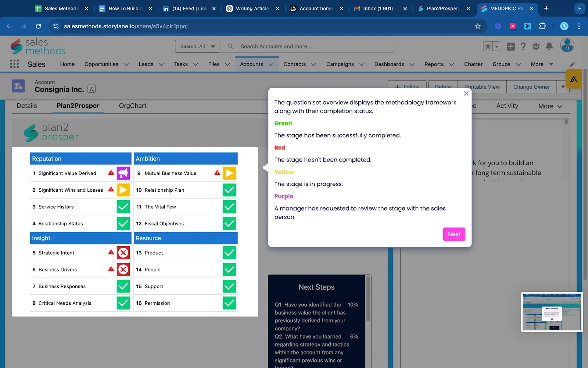Open the More navigation menu
588x368 pixels.
coord(542,64)
